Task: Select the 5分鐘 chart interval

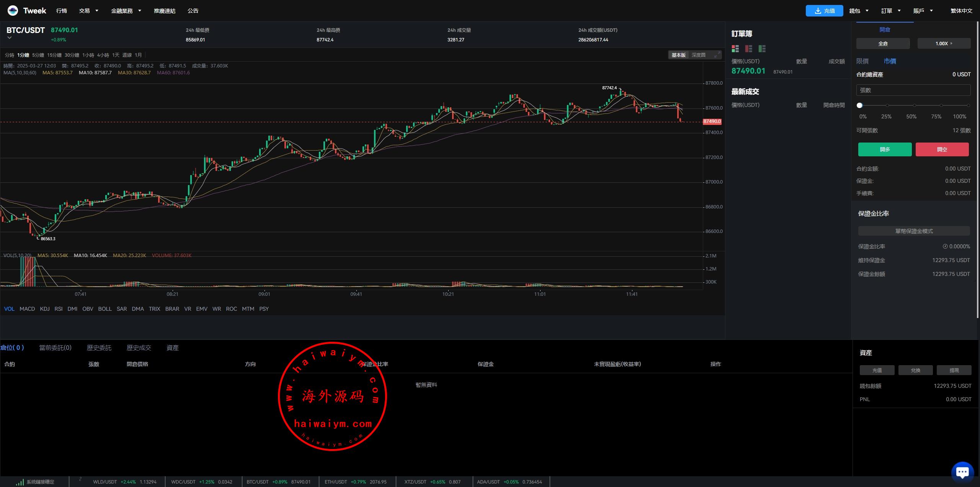Action: (38, 55)
